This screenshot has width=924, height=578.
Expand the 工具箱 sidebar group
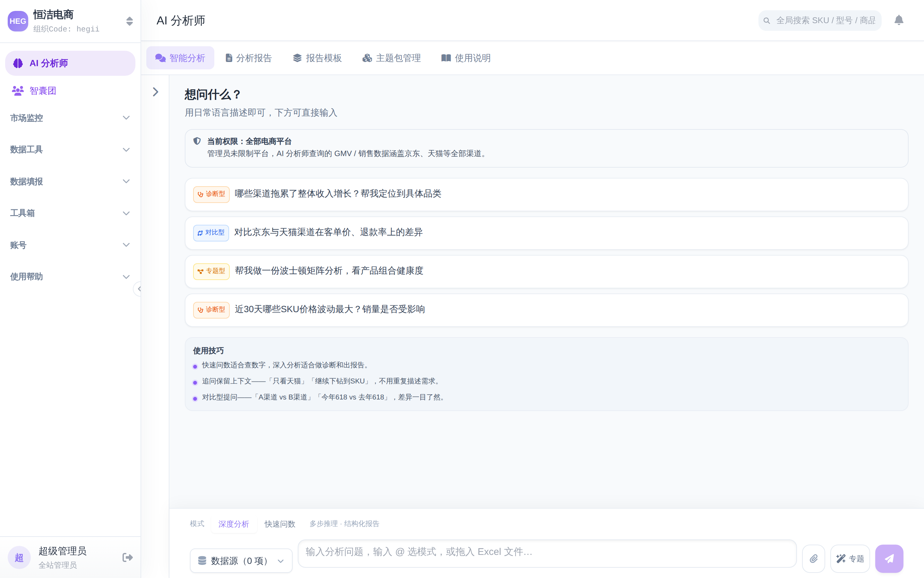(70, 213)
